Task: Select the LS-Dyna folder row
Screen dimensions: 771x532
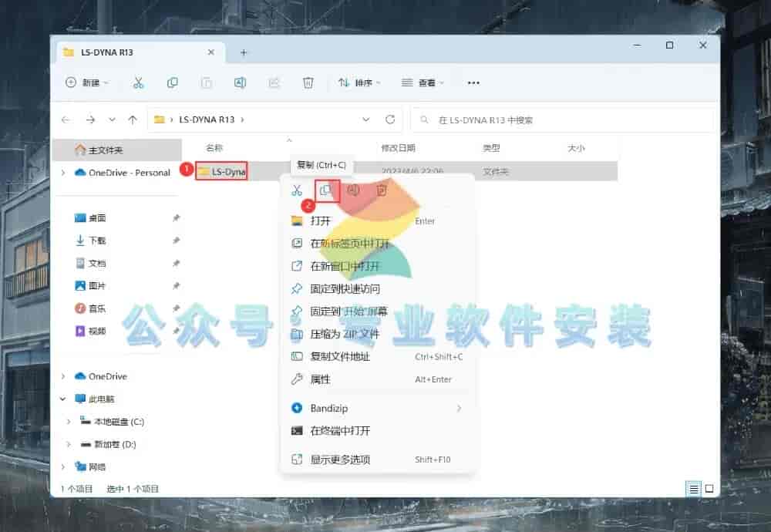Action: (406, 171)
